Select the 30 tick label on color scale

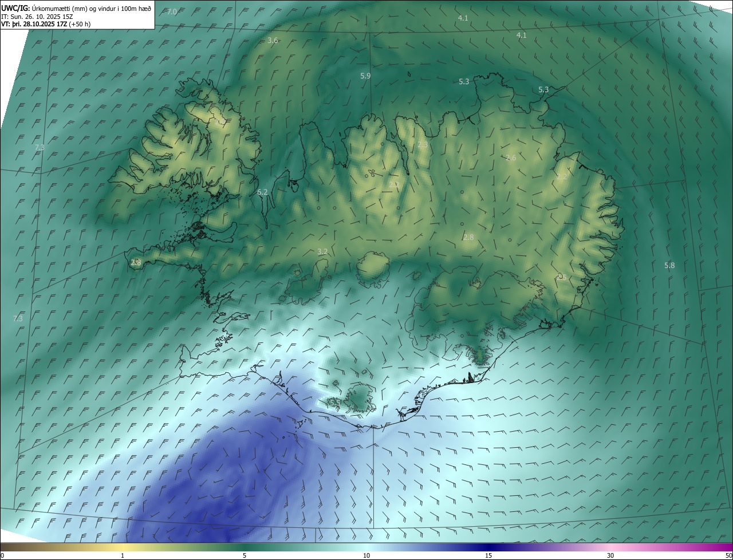[610, 555]
